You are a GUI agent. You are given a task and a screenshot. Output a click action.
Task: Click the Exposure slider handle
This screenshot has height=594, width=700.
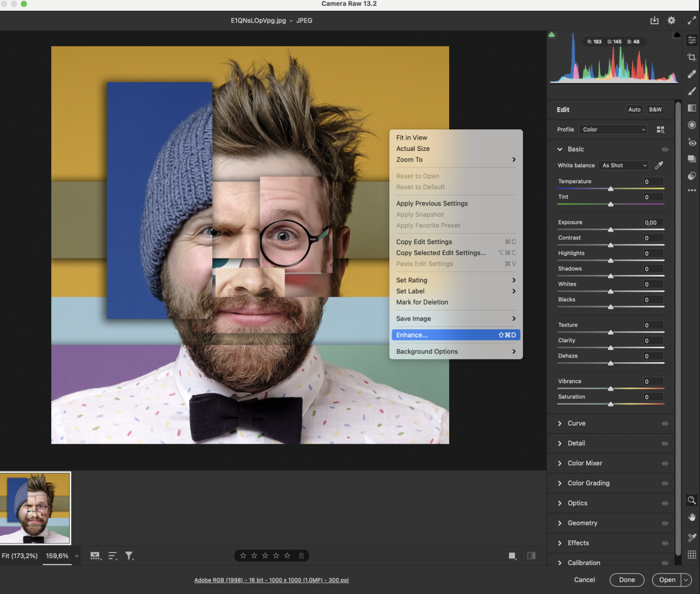(611, 230)
